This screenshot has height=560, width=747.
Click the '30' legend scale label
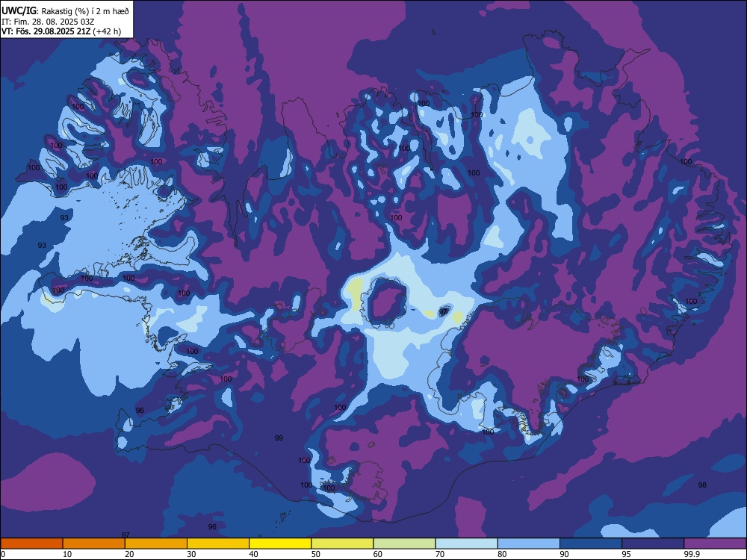click(x=191, y=554)
